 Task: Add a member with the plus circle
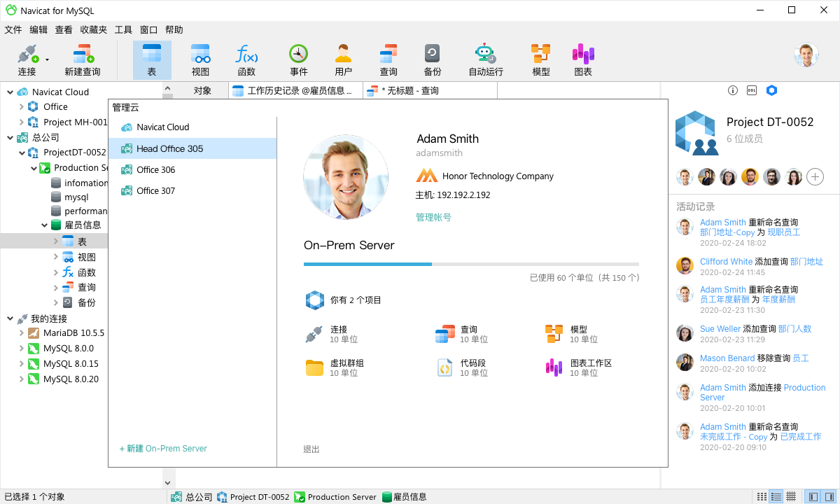815,176
